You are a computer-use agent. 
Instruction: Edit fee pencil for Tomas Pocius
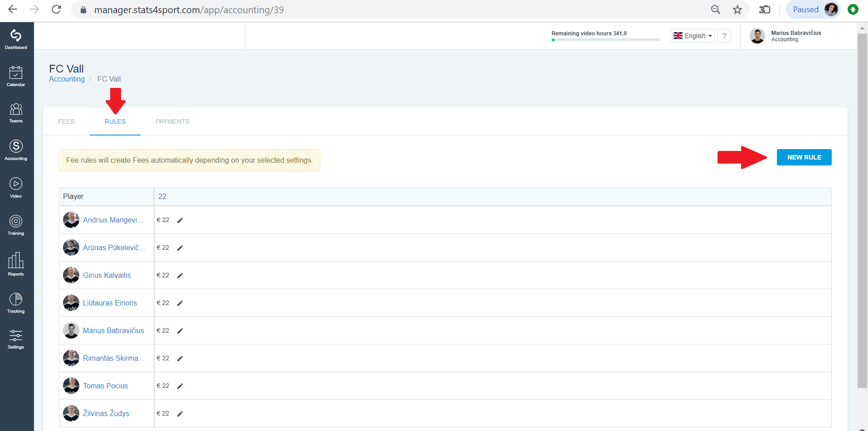click(x=180, y=386)
